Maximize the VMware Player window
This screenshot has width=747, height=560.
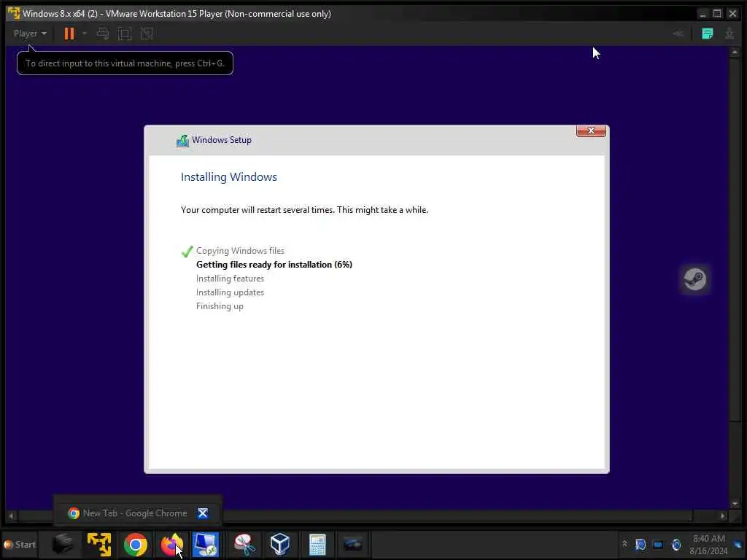point(717,13)
